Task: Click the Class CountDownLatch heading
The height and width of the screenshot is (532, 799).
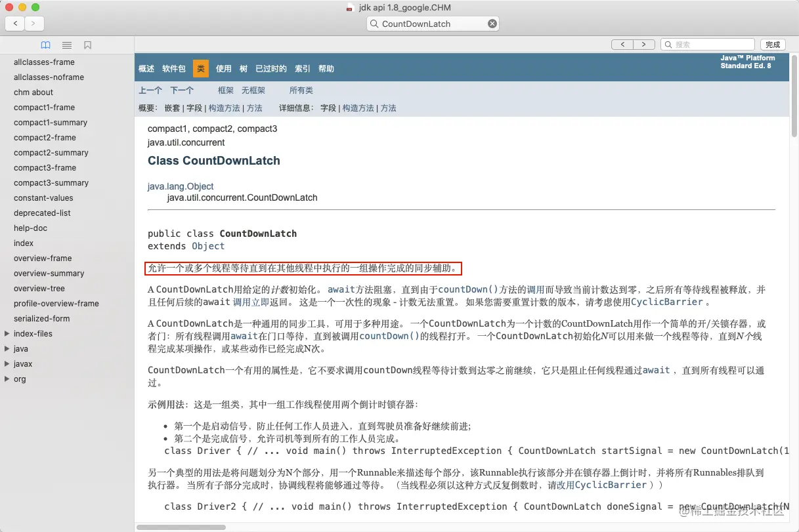Action: [x=214, y=161]
